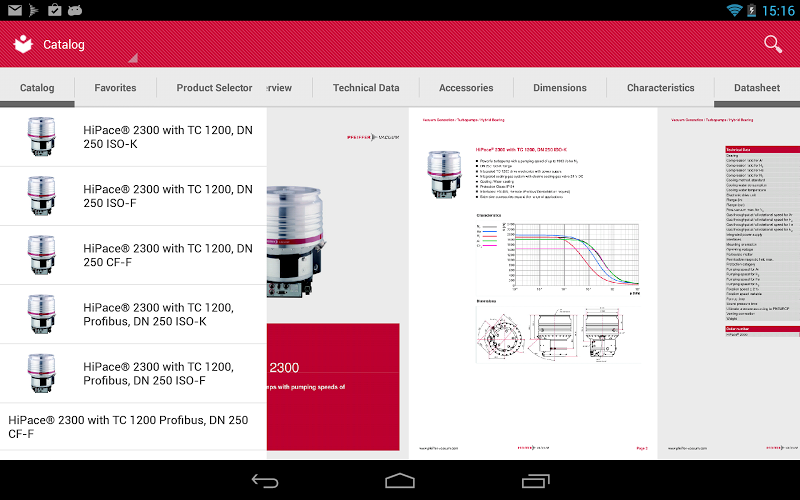Tap the mail notification icon in status bar
Image resolution: width=800 pixels, height=500 pixels.
(x=15, y=10)
